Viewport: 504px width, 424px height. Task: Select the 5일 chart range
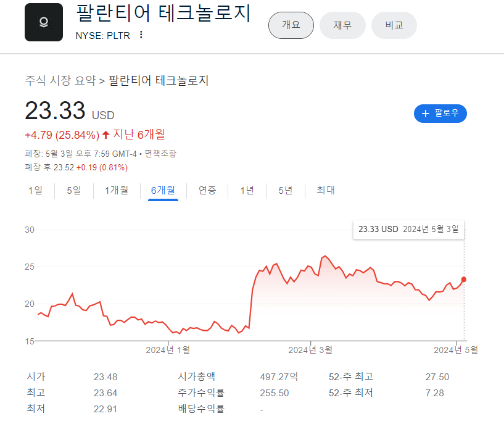click(73, 190)
